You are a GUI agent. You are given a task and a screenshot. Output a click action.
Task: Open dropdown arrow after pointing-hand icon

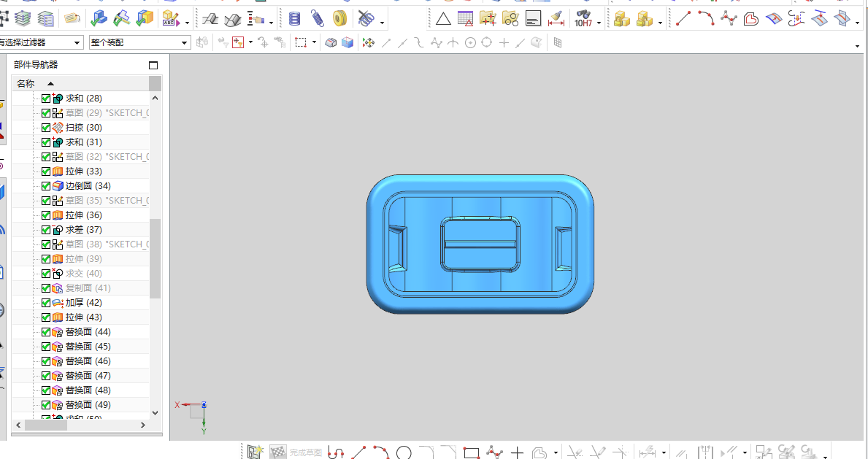[271, 23]
